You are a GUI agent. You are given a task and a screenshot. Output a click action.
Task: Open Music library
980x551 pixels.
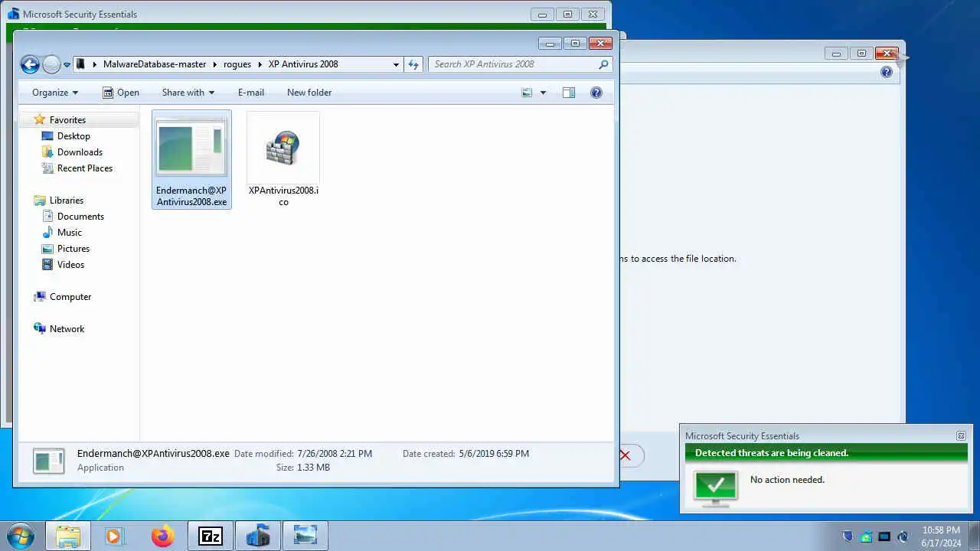[69, 233]
